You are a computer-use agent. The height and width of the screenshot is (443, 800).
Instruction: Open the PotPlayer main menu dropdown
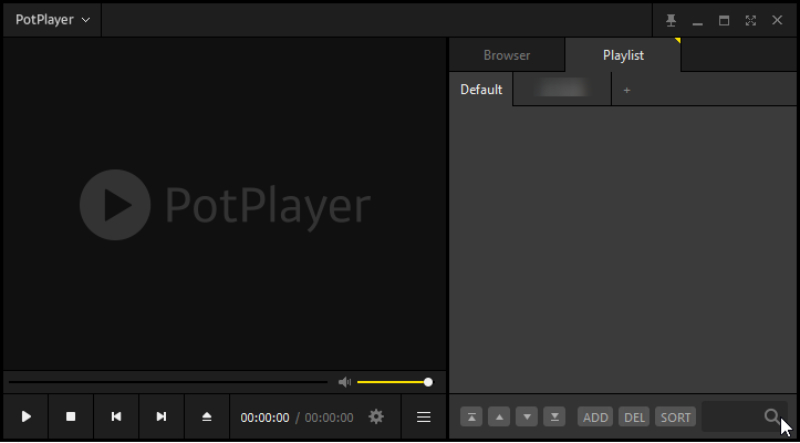point(52,20)
